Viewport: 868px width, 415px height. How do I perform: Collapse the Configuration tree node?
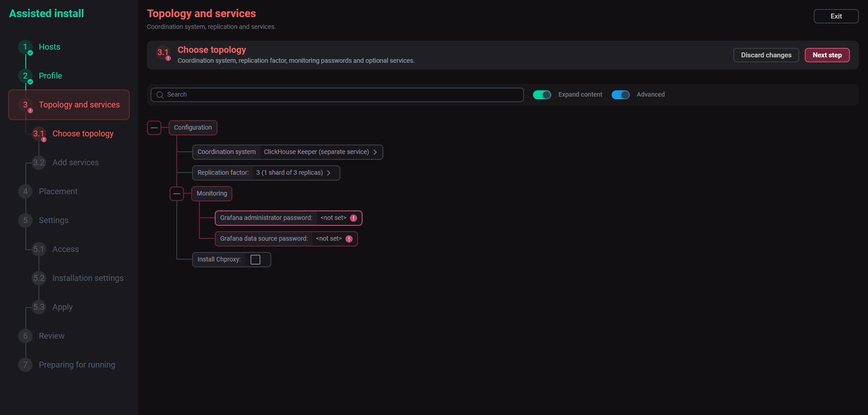pos(154,128)
